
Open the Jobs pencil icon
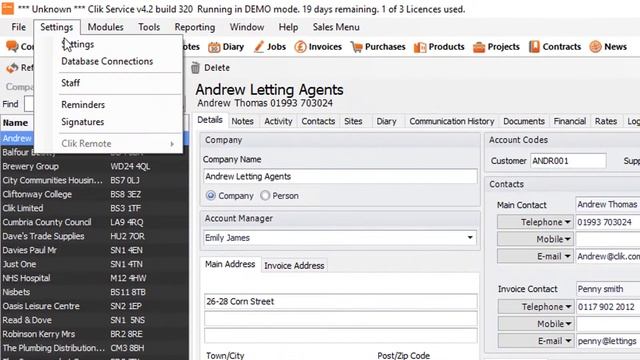tap(259, 47)
